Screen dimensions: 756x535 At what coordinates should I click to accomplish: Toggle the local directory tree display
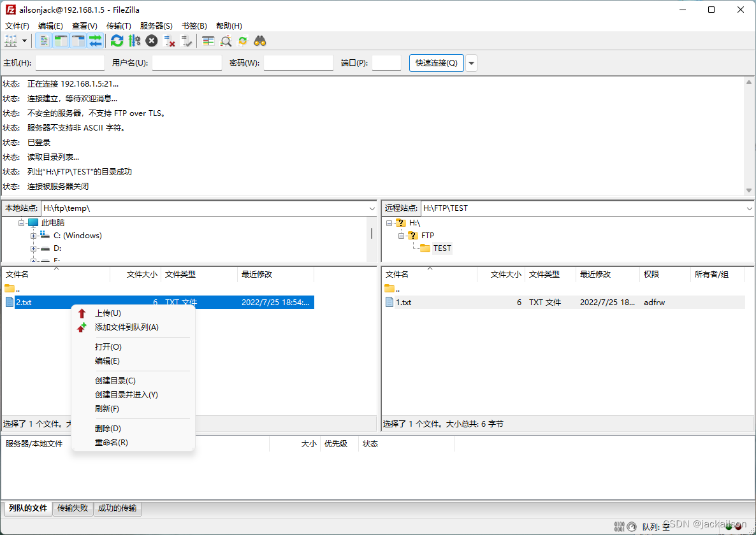61,41
